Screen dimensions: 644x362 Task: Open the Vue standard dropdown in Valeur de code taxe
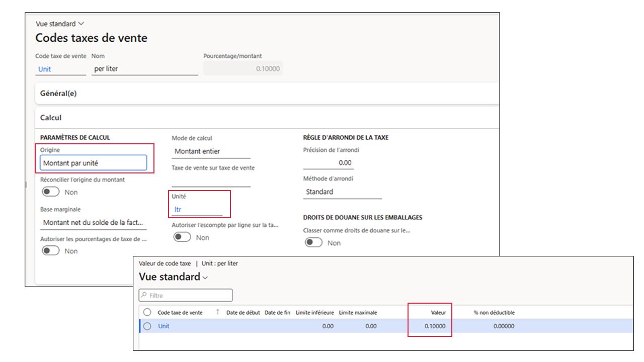pyautogui.click(x=173, y=277)
